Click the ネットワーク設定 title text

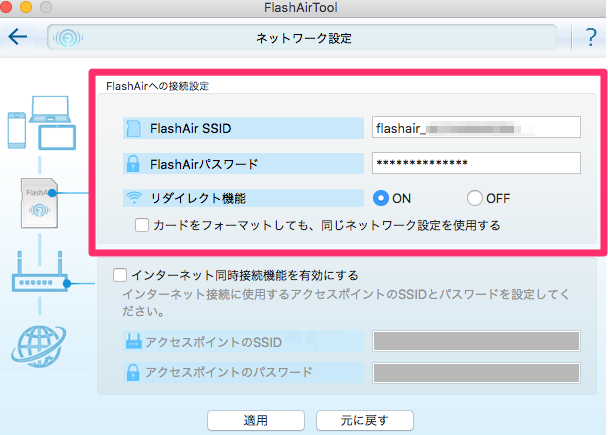(x=304, y=38)
